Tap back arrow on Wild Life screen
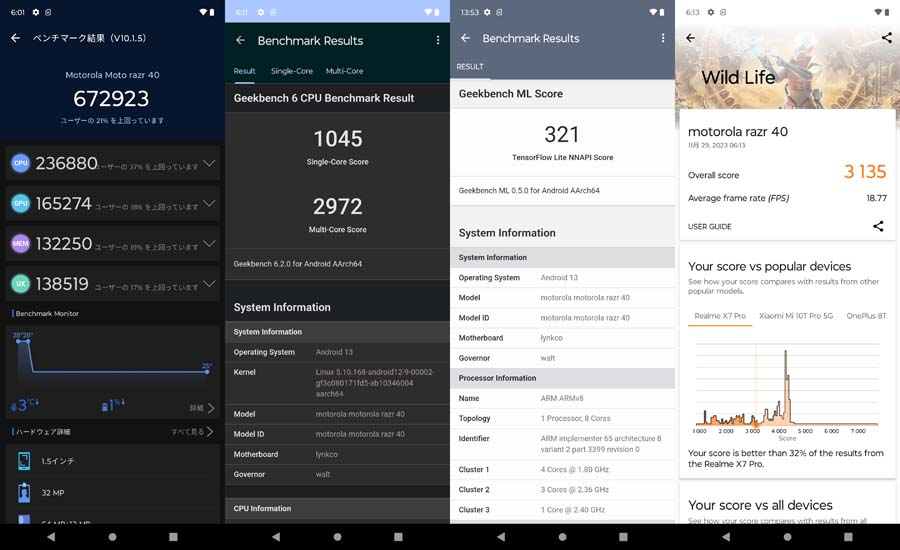The height and width of the screenshot is (550, 900). point(690,38)
